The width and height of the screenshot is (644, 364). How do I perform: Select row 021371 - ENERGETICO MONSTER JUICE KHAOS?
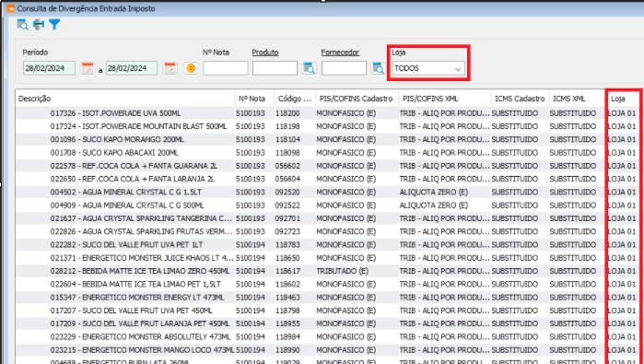point(328,258)
